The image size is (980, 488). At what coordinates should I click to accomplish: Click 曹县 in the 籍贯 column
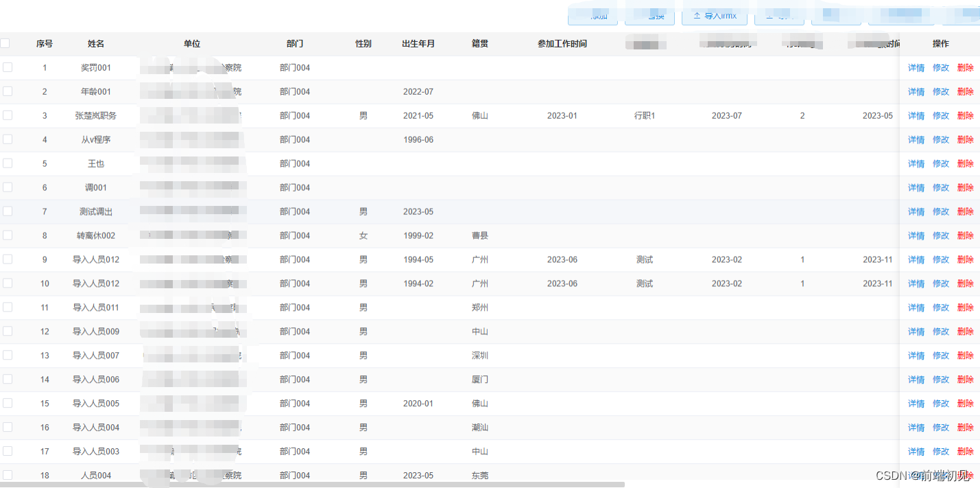point(480,236)
